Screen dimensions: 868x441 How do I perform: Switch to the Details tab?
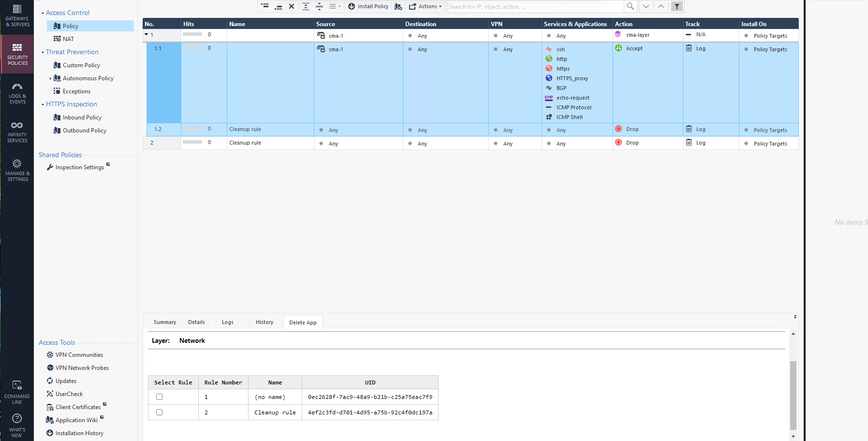coord(196,322)
